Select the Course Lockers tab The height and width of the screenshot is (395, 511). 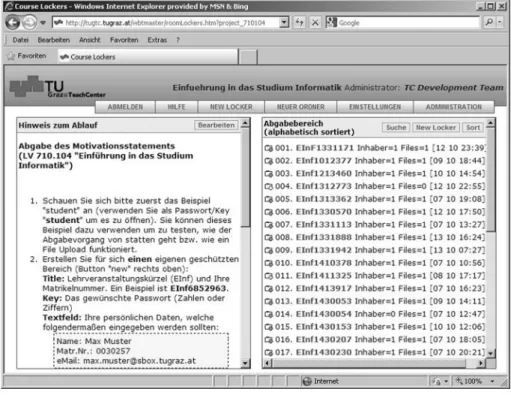click(x=148, y=57)
